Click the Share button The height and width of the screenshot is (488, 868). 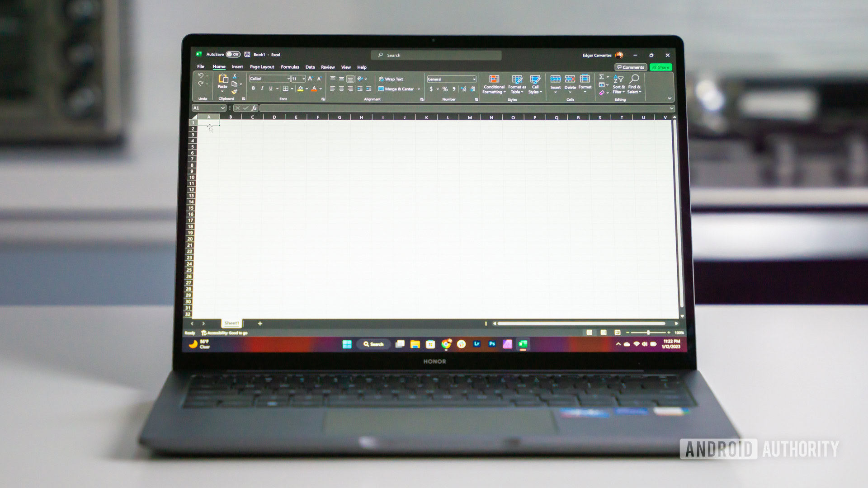point(660,67)
